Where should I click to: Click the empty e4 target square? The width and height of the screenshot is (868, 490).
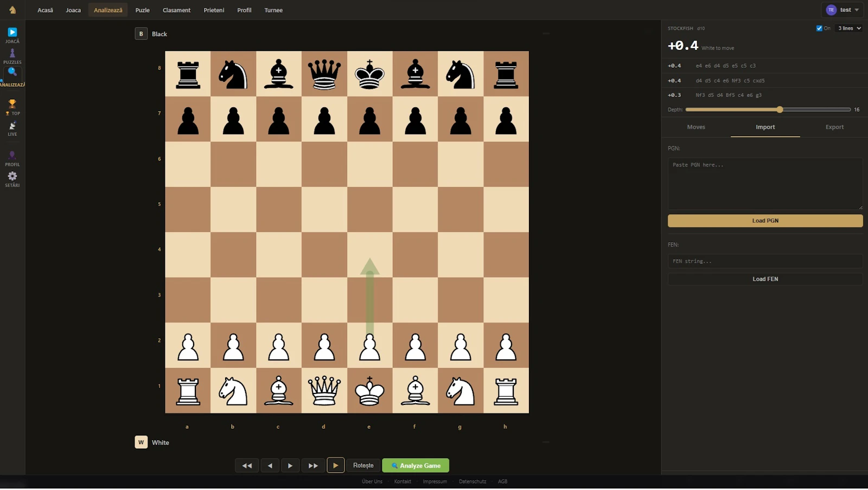click(370, 255)
